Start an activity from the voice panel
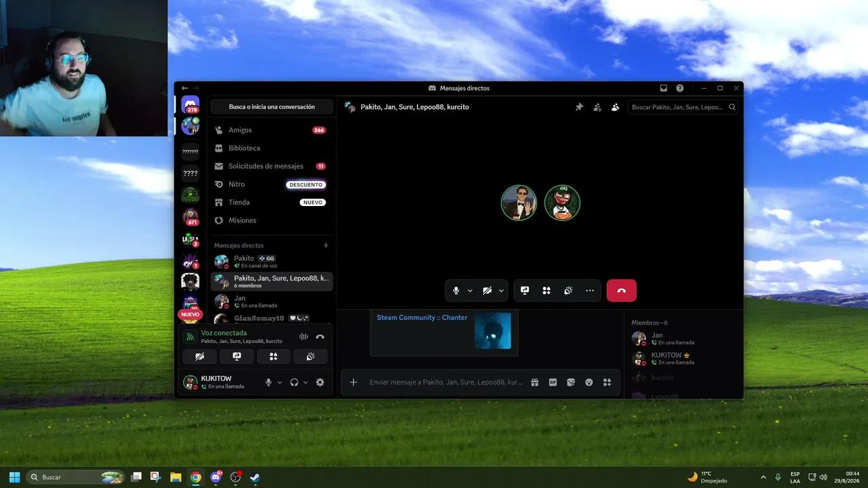The height and width of the screenshot is (488, 868). coord(273,357)
